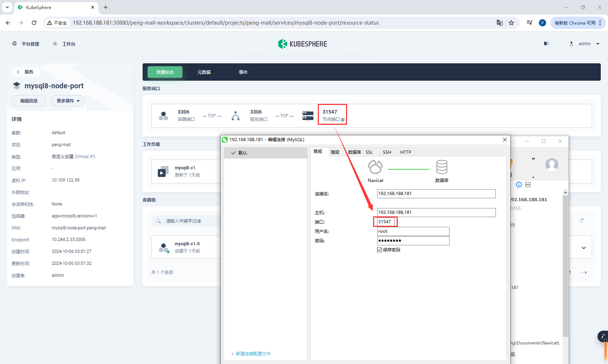The height and width of the screenshot is (364, 608).
Task: Open the translate page icon in address bar
Action: click(x=500, y=23)
